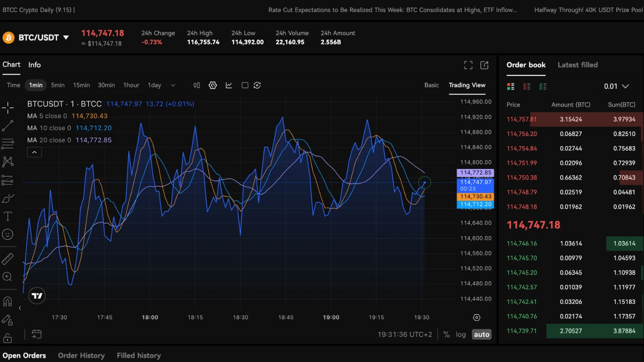Select the 5min interval
This screenshot has width=644, height=362.
tap(58, 85)
